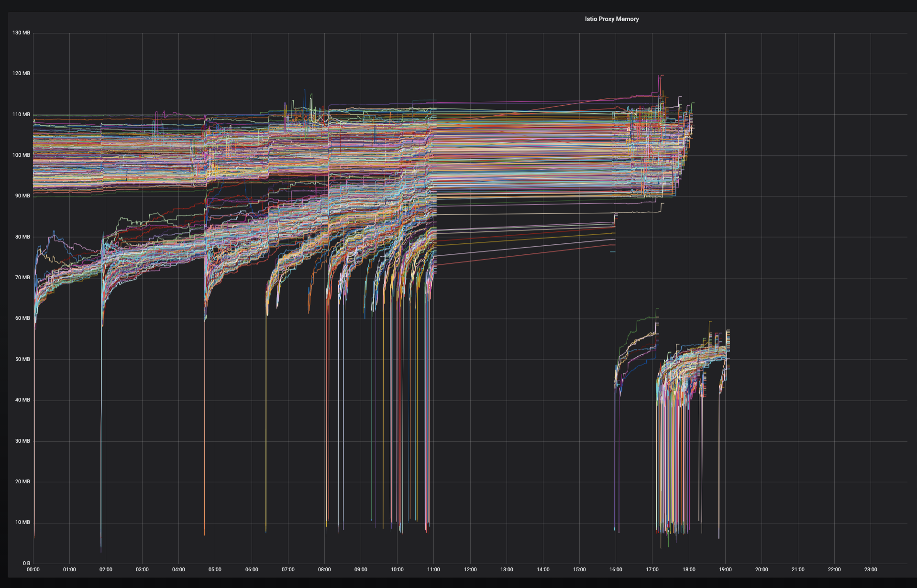The width and height of the screenshot is (917, 588).
Task: Click the 30 MB y-axis label
Action: [x=22, y=441]
